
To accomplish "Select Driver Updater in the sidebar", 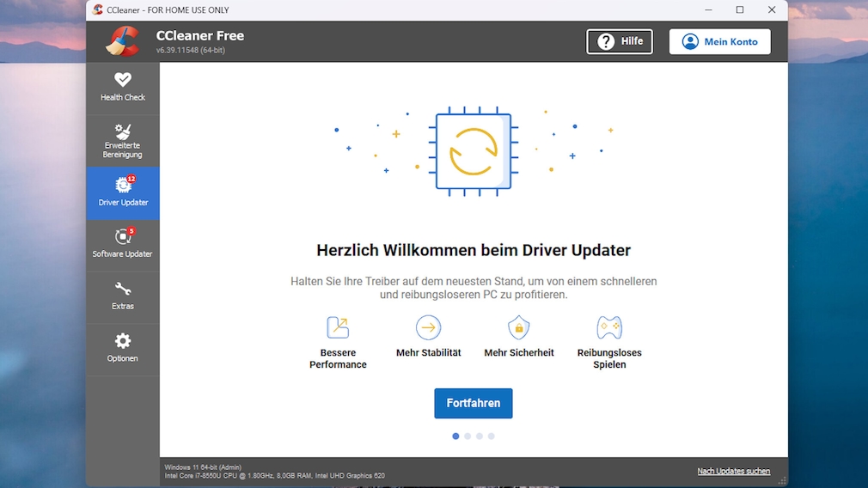I will pos(123,192).
